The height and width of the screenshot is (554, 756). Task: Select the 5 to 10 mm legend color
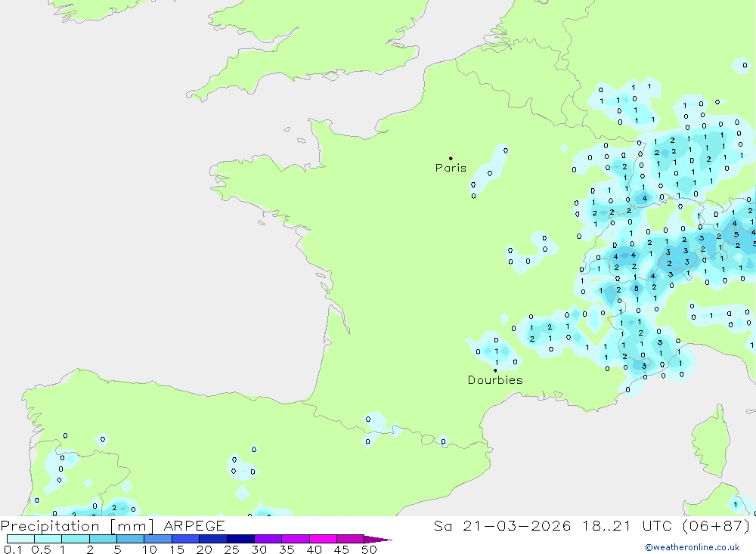pos(131,539)
